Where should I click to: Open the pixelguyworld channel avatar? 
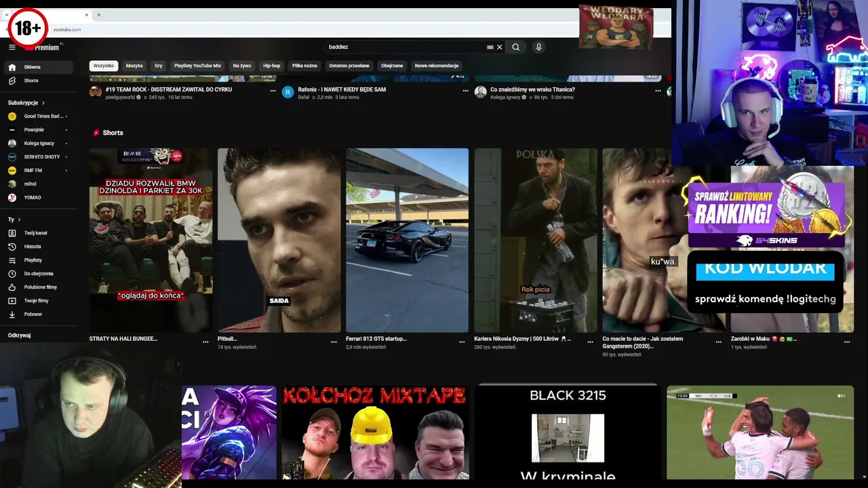(x=96, y=91)
